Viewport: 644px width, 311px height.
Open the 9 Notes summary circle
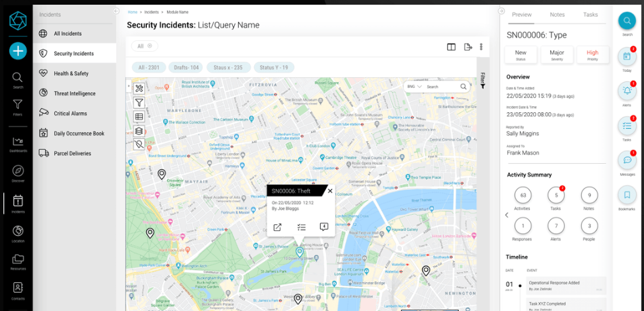(590, 195)
